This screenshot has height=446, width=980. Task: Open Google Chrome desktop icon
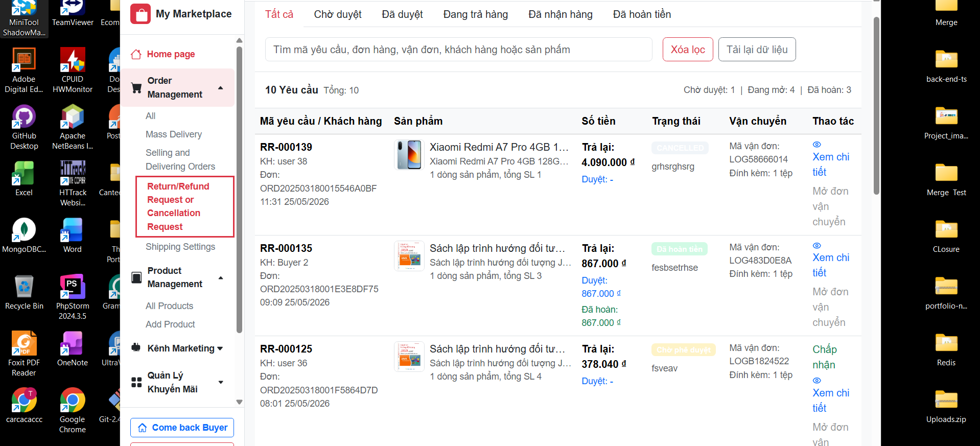(x=73, y=411)
